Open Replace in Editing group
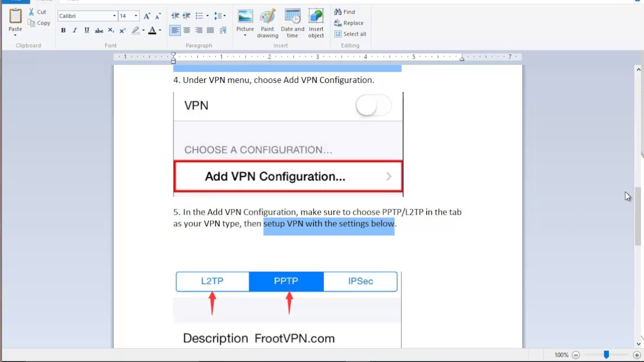The image size is (644, 362). pos(349,23)
